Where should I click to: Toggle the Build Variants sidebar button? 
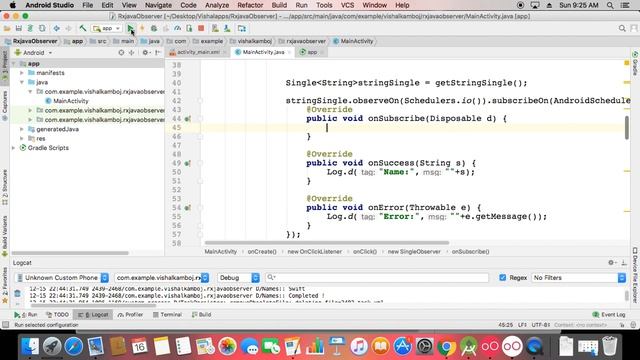point(5,236)
